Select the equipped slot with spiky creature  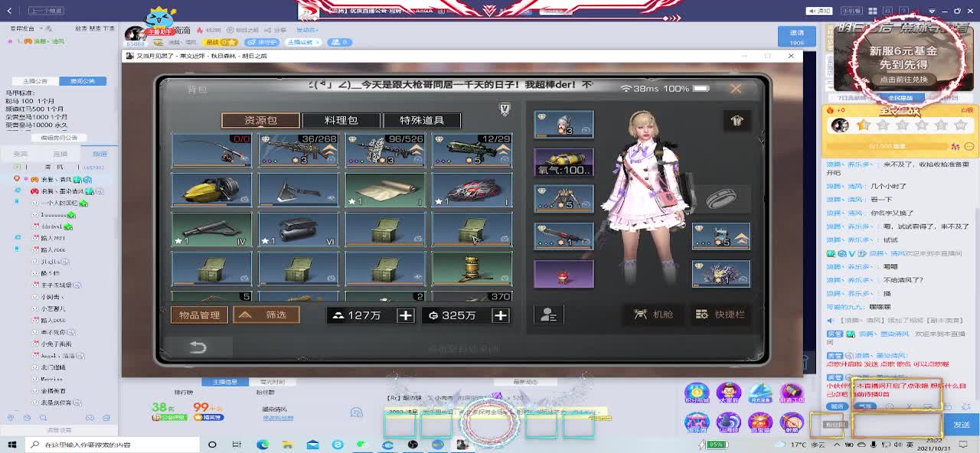click(x=721, y=274)
